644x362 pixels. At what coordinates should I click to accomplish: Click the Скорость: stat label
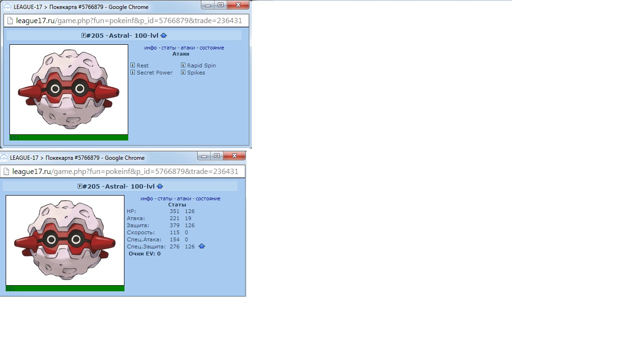pyautogui.click(x=140, y=232)
